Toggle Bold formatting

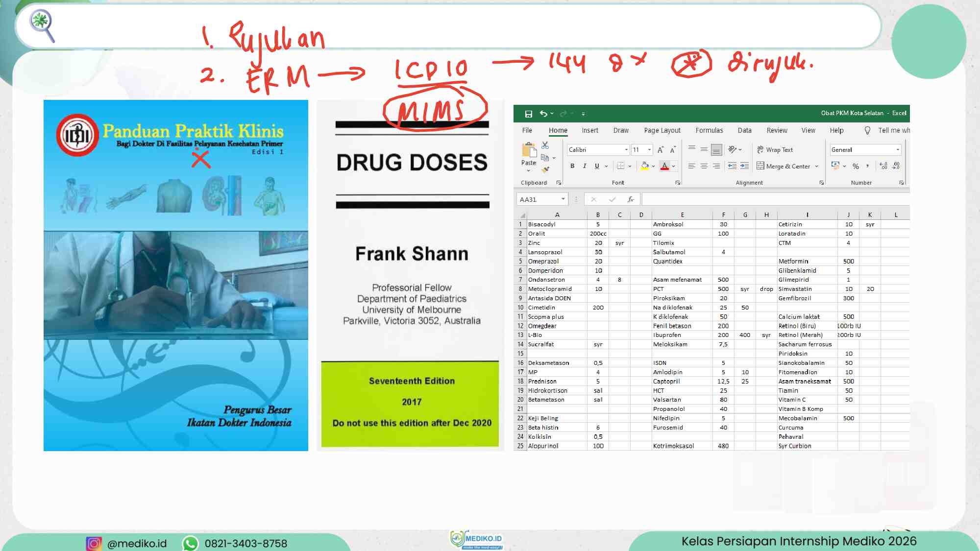[x=572, y=166]
